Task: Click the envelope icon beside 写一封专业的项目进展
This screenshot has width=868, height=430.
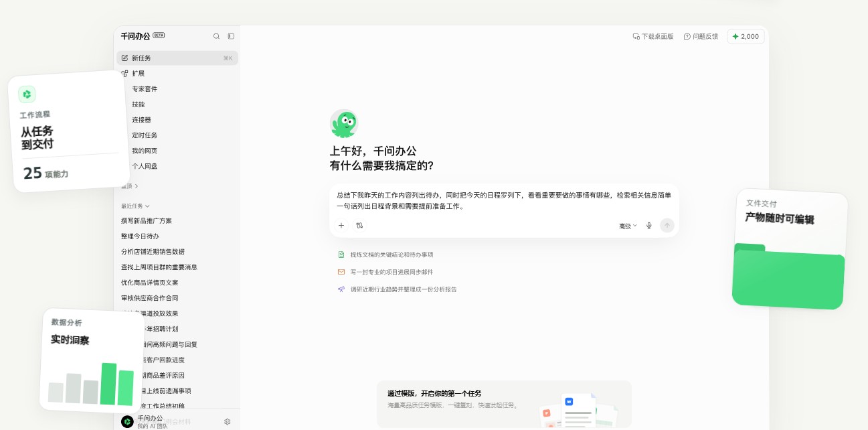Action: 341,272
